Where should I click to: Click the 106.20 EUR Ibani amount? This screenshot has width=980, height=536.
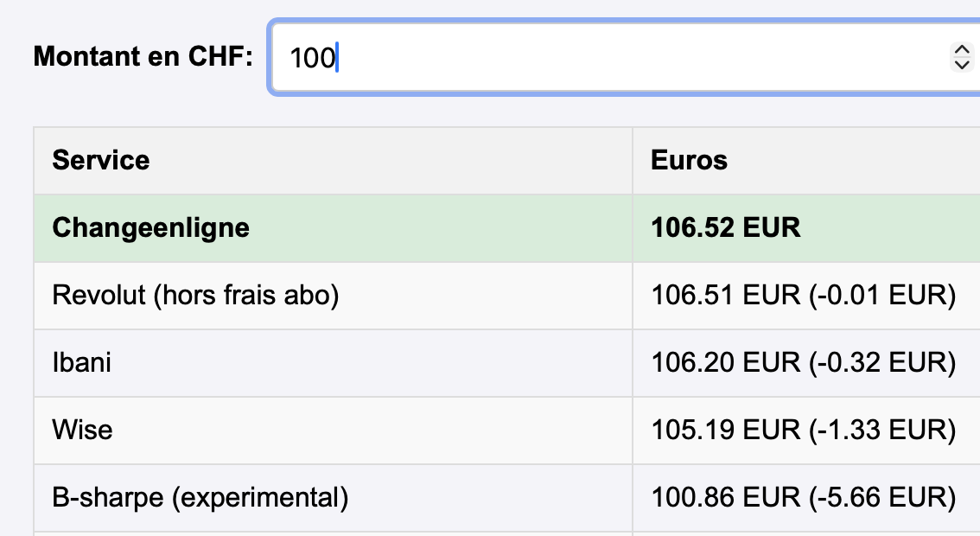coord(726,362)
